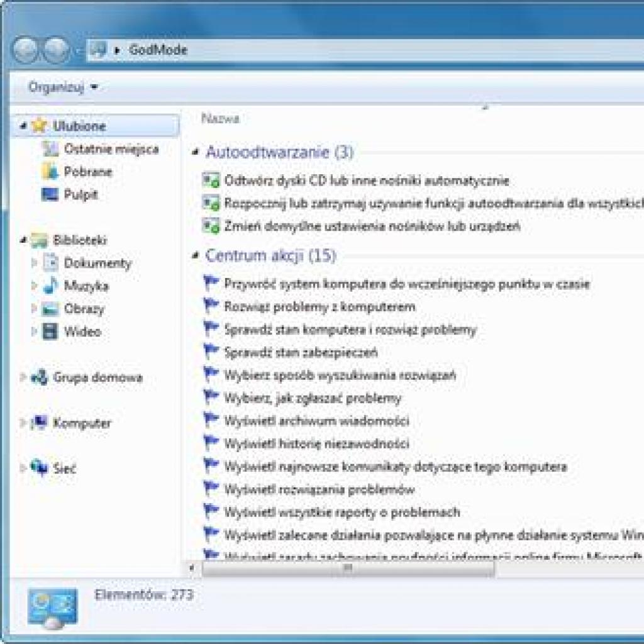This screenshot has width=644, height=644.
Task: Collapse the Biblioteki tree section
Action: tap(24, 240)
